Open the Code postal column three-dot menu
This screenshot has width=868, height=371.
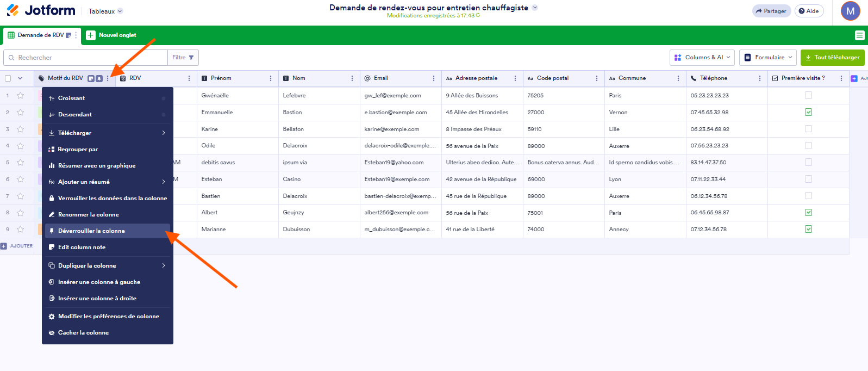point(597,78)
